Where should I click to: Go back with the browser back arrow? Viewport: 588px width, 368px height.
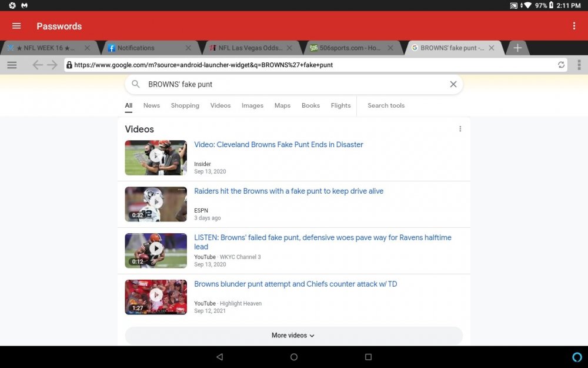38,65
